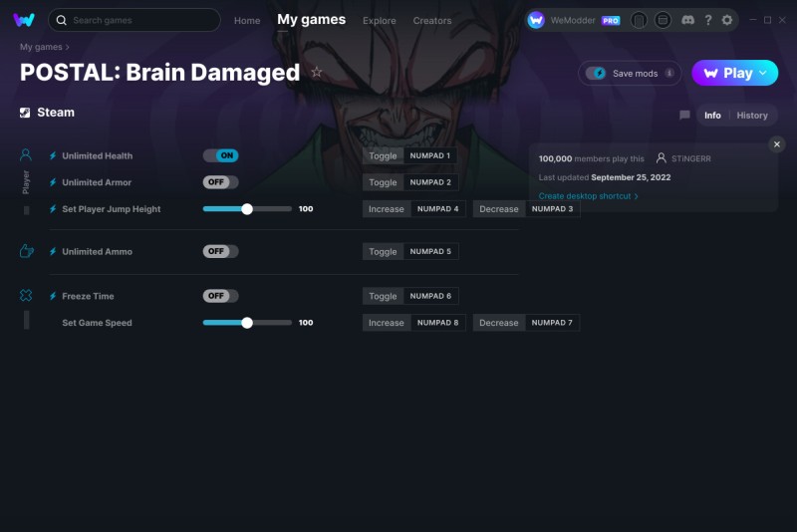Viewport: 797px width, 532px height.
Task: Click Decrease NUMPAD 3 for jump height
Action: tap(526, 209)
